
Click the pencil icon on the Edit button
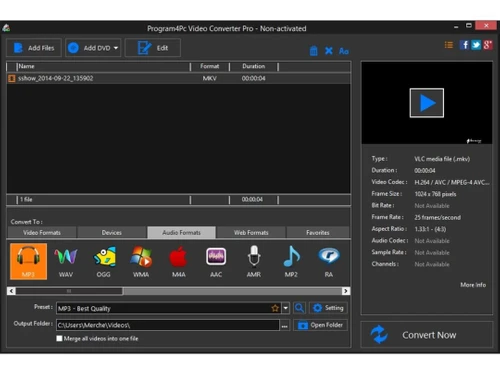click(144, 48)
